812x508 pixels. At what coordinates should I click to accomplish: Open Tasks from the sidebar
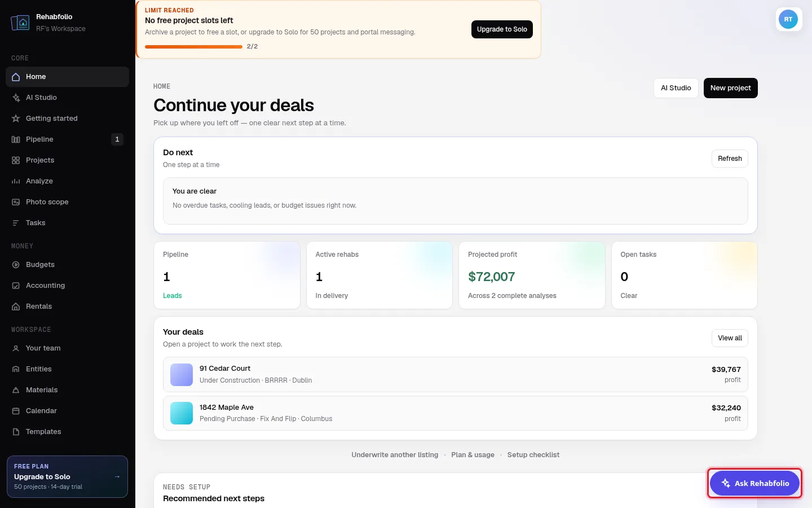coord(67,223)
